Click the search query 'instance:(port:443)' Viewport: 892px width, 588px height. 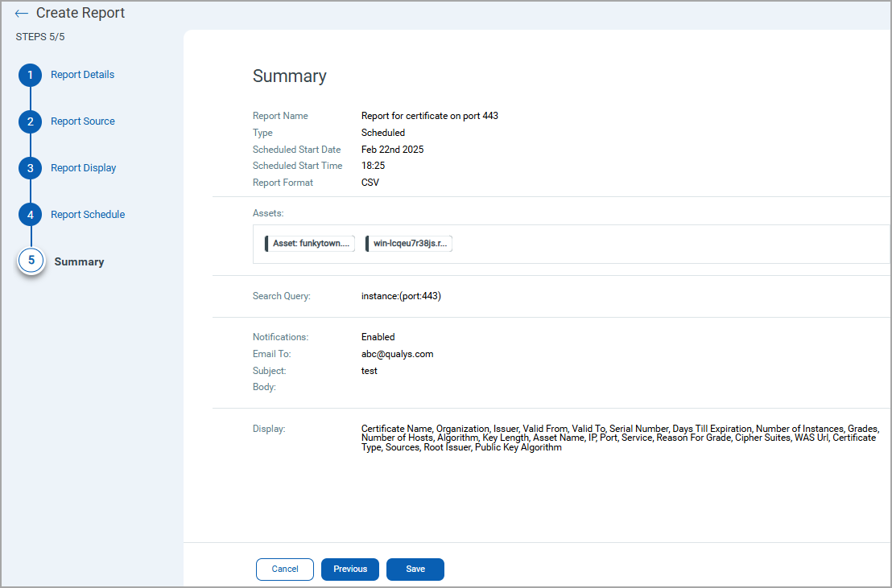(401, 296)
